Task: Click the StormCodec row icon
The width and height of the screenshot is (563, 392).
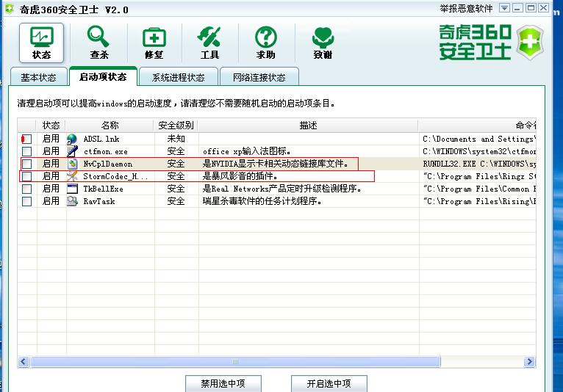Action: pos(72,176)
